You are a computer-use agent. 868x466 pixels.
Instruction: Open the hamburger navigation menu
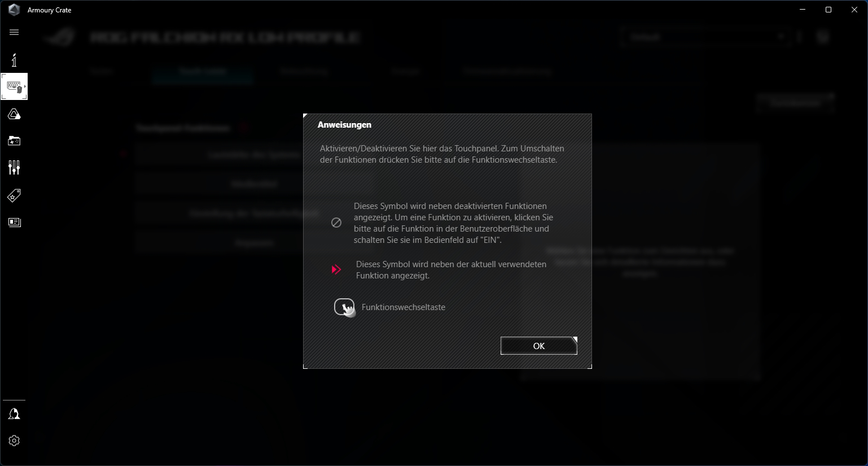click(14, 32)
